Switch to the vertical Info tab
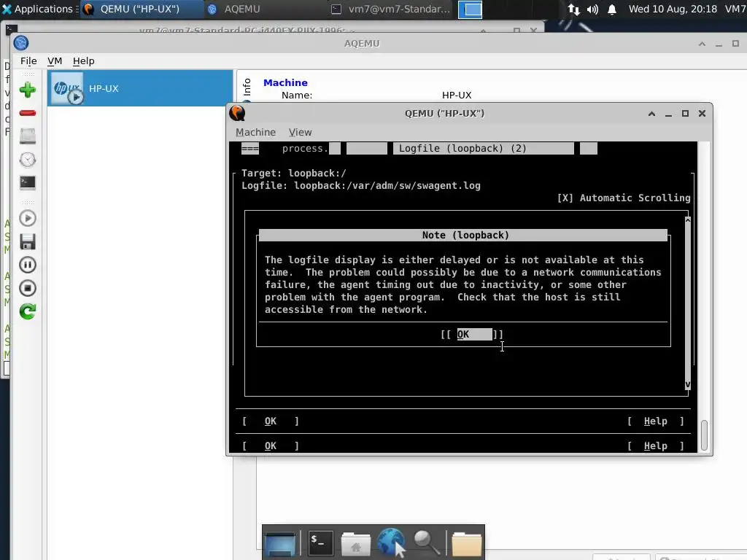Viewport: 747px width, 560px height. pos(247,87)
